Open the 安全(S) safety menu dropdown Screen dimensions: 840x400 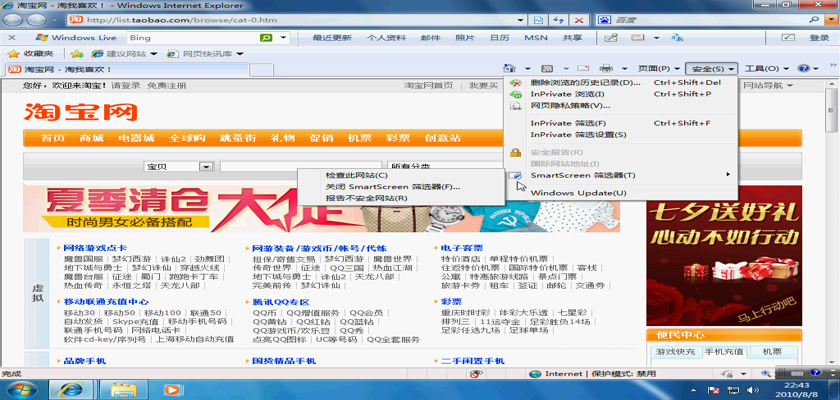(x=711, y=68)
